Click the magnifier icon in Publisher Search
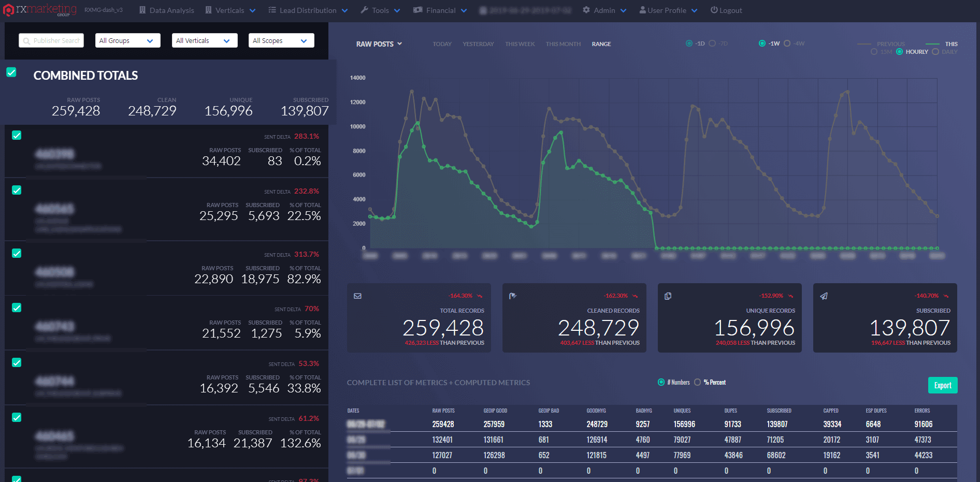 pyautogui.click(x=26, y=41)
